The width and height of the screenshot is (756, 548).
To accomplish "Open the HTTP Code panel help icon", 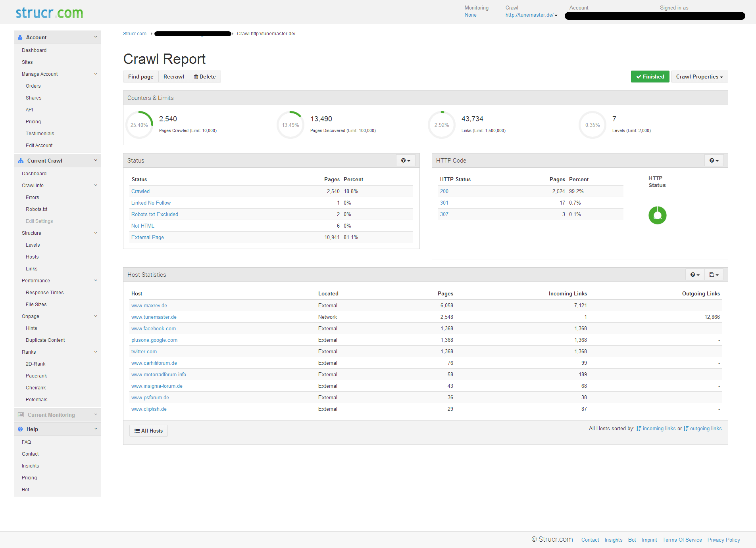I will coord(714,161).
